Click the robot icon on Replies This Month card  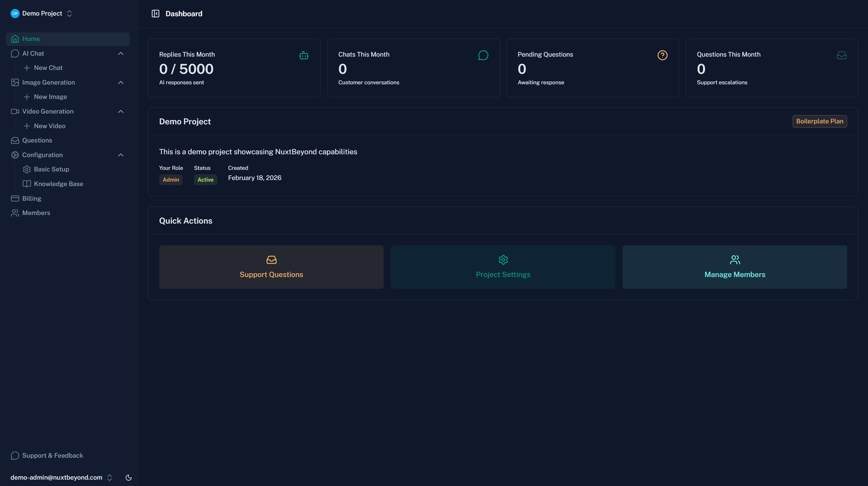coord(304,55)
